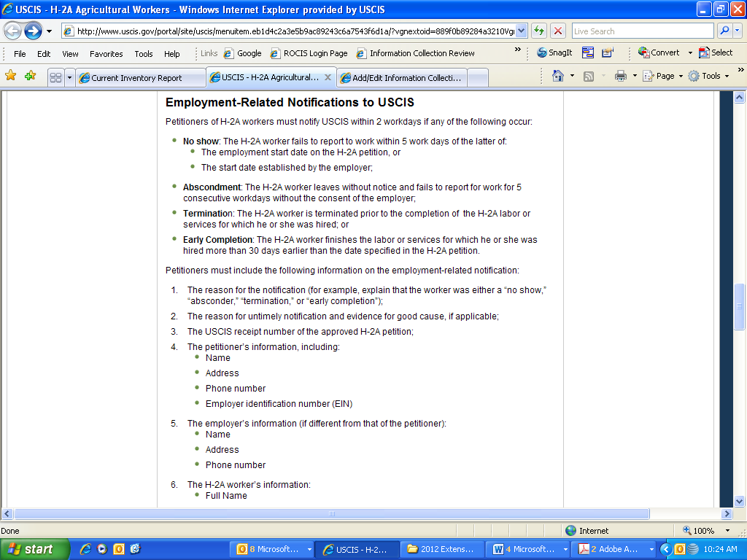Switch to Current Inventory Report tab
The width and height of the screenshot is (747, 560).
point(141,77)
